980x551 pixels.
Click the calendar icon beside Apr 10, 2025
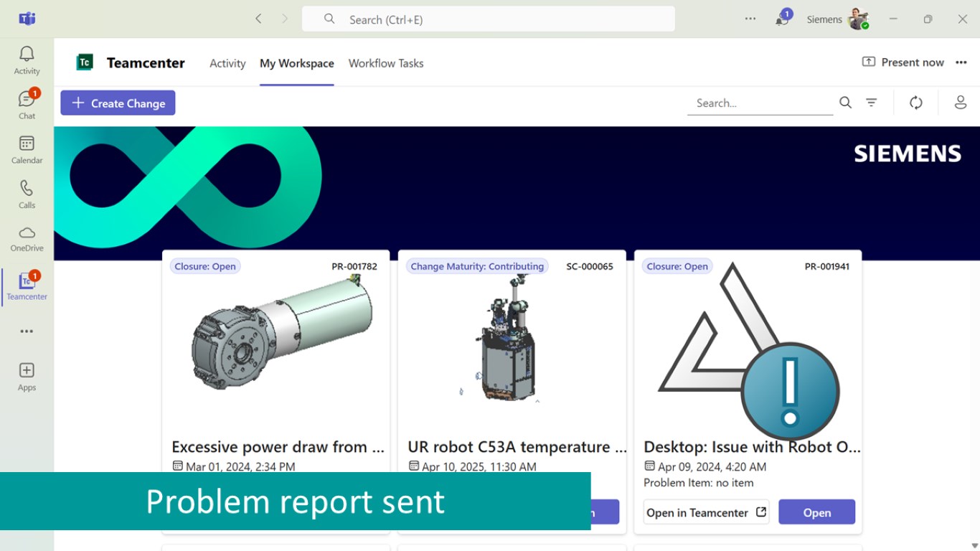click(413, 466)
